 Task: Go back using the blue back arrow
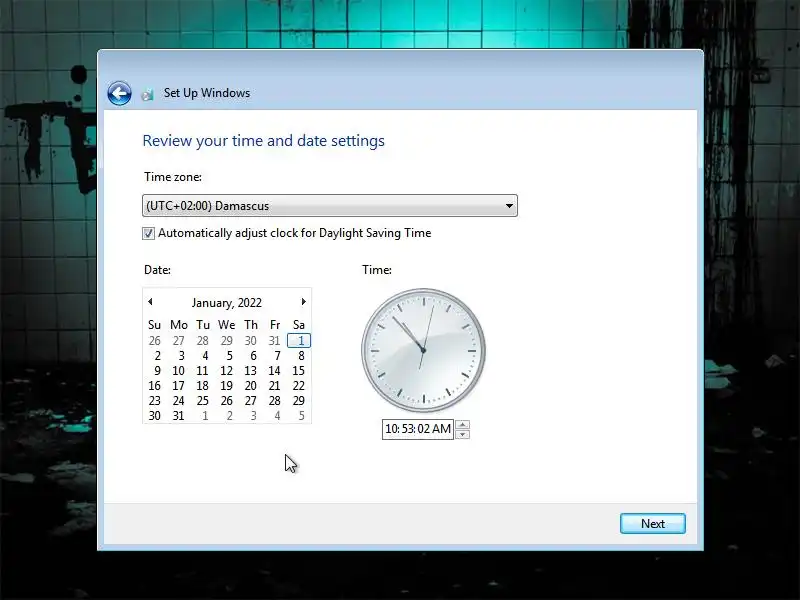pyautogui.click(x=119, y=93)
